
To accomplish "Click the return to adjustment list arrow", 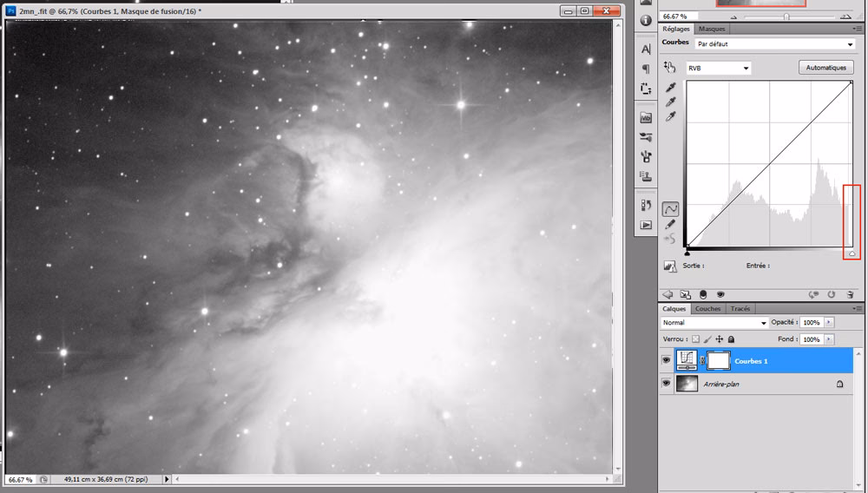I will 668,294.
